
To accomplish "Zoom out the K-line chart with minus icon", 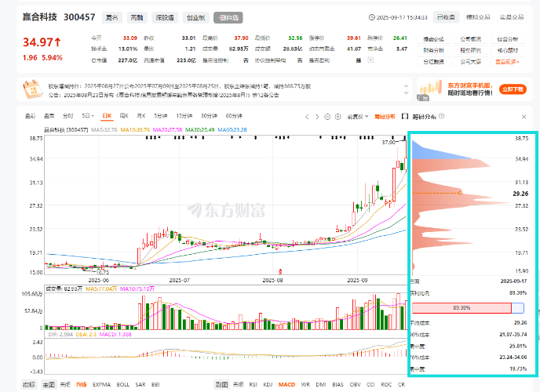I will (327, 117).
